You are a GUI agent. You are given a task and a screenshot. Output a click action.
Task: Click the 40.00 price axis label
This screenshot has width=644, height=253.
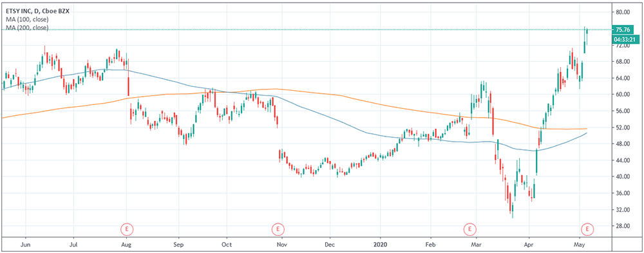tap(623, 176)
